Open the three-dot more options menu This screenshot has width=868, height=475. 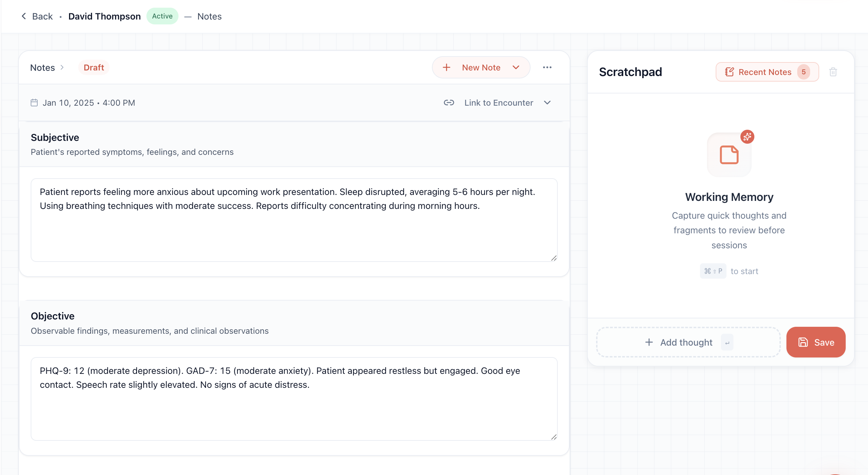click(x=547, y=67)
